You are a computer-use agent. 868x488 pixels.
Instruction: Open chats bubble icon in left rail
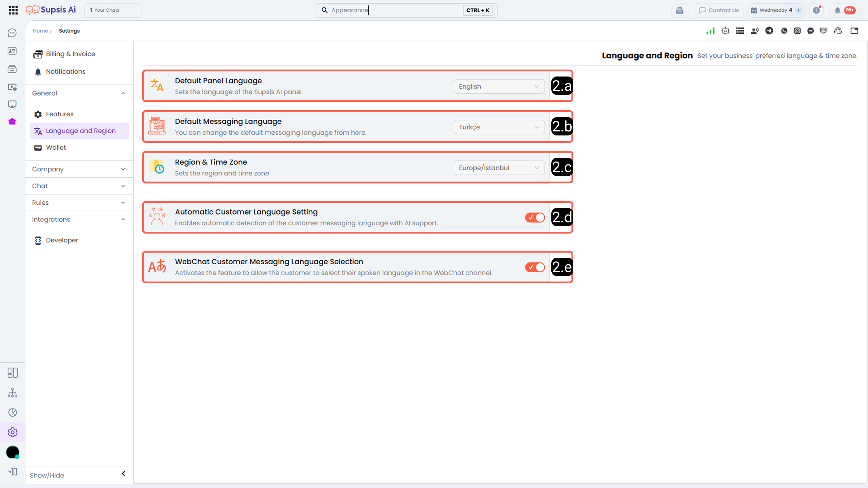(12, 33)
